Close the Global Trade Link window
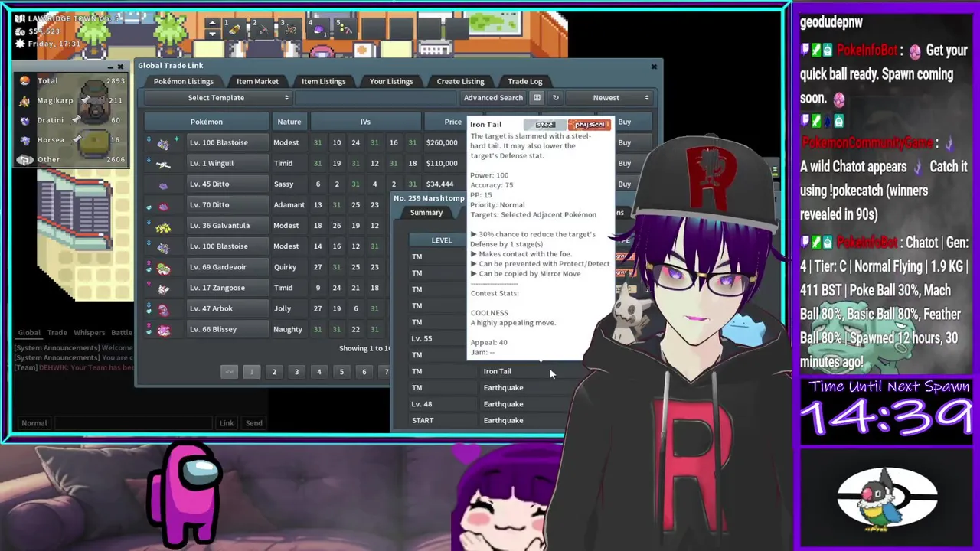The width and height of the screenshot is (980, 551). point(654,67)
